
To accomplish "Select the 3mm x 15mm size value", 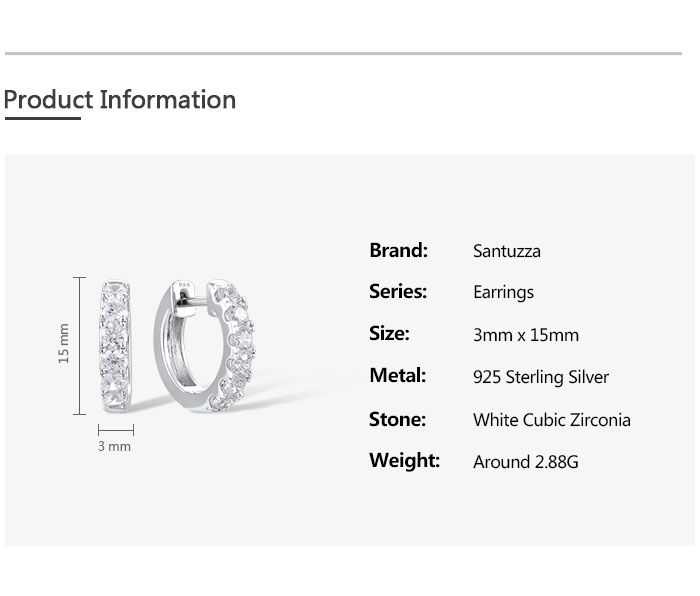I will (525, 335).
